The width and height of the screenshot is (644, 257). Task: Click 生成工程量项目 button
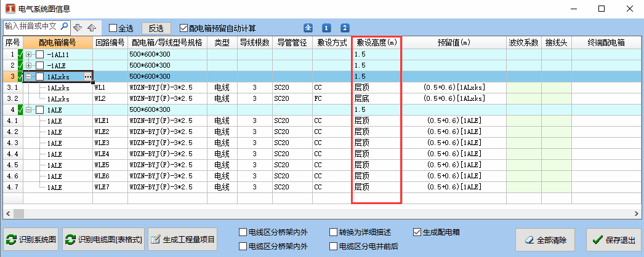tap(182, 239)
